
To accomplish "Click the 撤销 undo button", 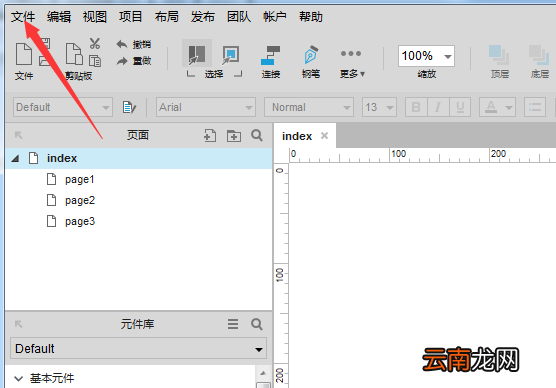I will [134, 44].
